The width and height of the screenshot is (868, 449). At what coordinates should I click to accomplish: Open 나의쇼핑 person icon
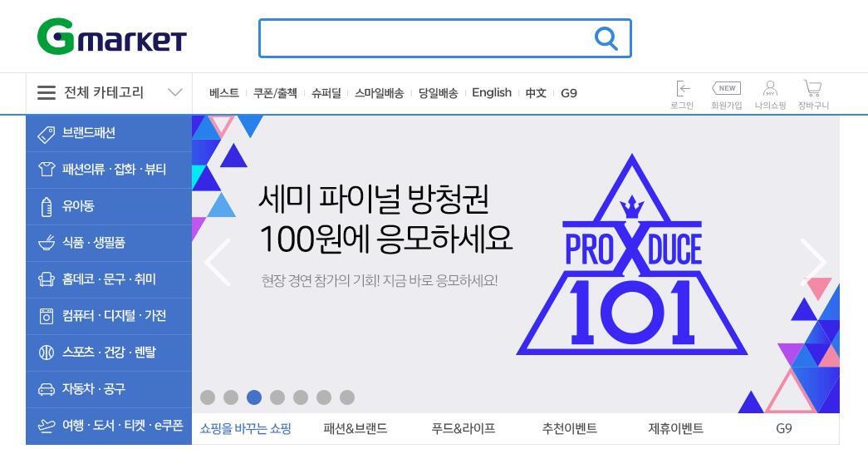coord(770,89)
